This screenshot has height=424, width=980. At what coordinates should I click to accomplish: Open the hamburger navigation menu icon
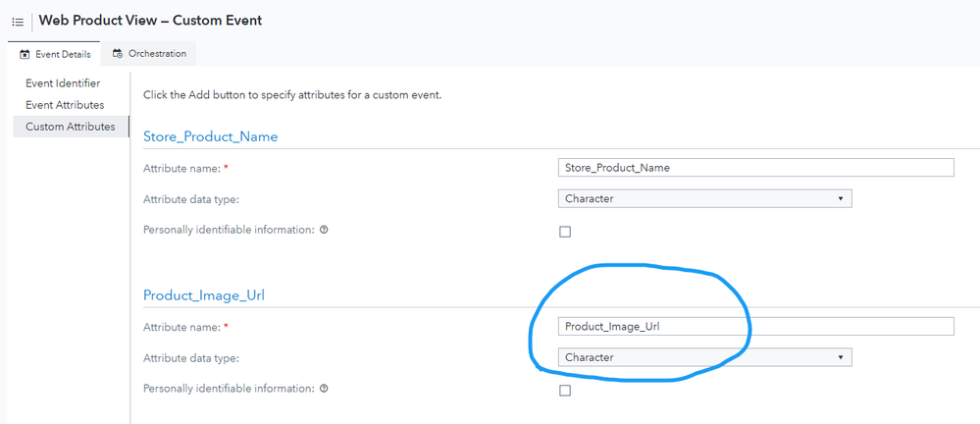(x=18, y=21)
